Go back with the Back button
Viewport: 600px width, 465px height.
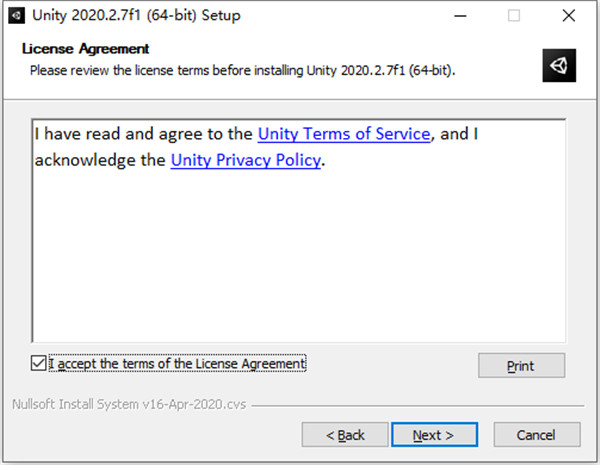(x=345, y=435)
